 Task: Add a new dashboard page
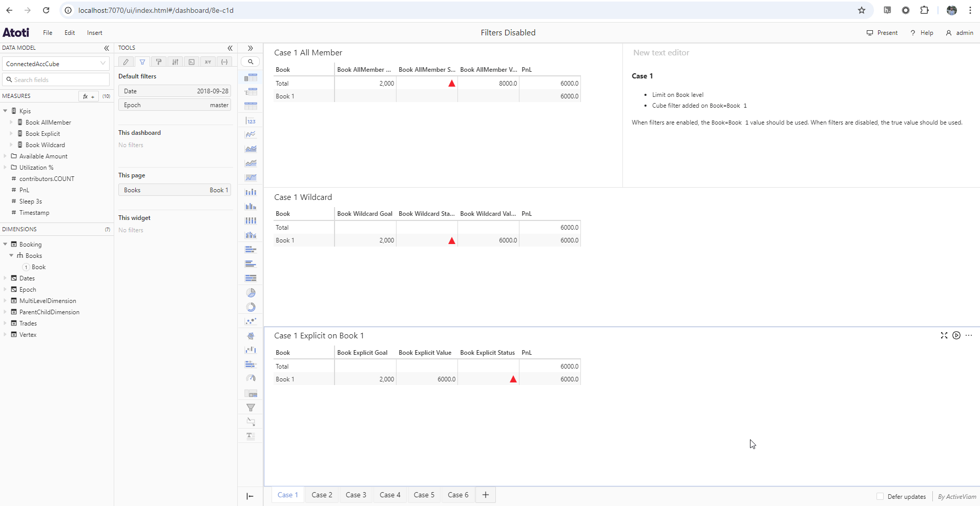click(x=486, y=495)
